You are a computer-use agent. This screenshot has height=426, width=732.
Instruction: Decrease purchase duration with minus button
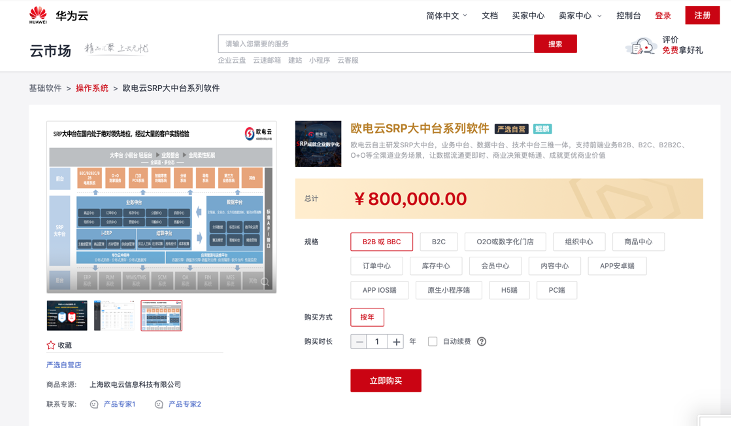pos(359,342)
